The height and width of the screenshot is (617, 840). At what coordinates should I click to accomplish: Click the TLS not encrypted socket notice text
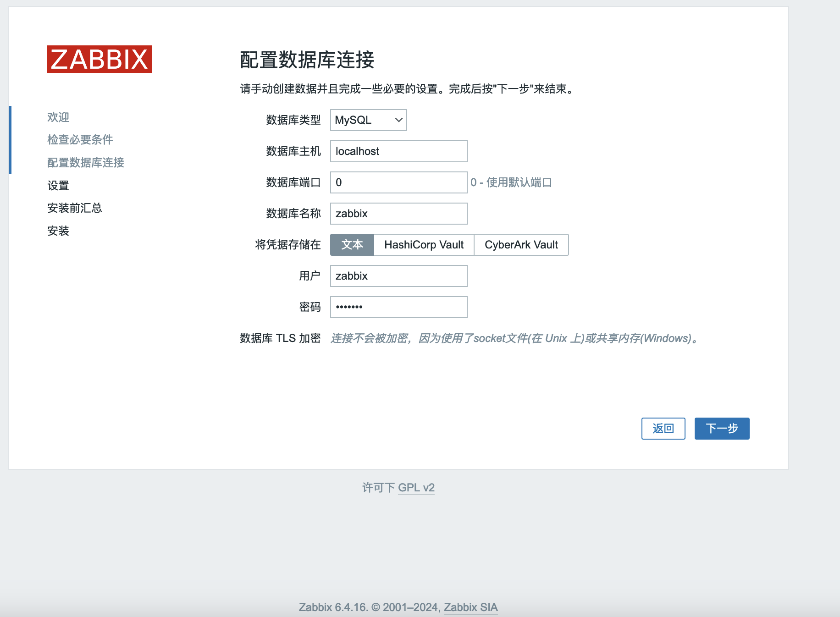(515, 338)
